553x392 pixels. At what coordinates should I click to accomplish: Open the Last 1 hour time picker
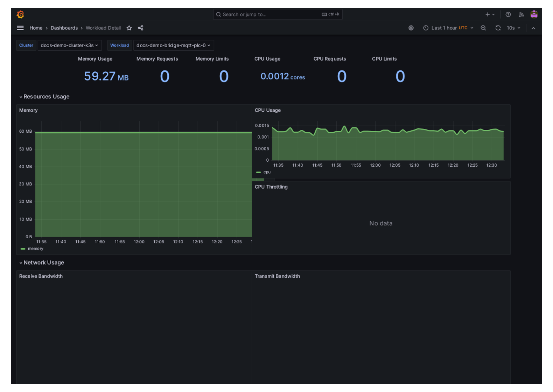coord(448,28)
